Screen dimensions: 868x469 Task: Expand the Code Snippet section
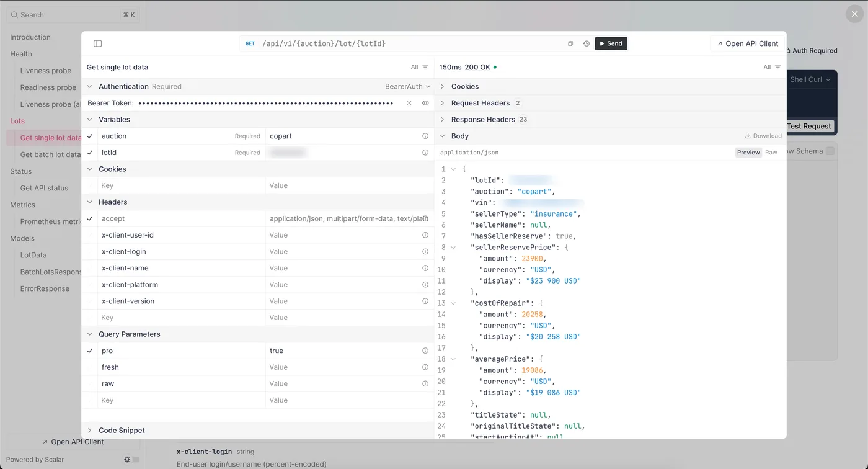(90, 430)
